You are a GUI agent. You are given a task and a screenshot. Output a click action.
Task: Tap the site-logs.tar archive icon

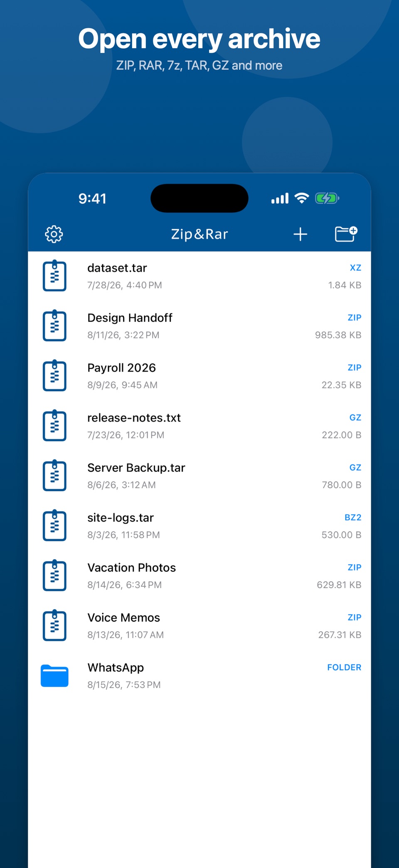tap(54, 526)
